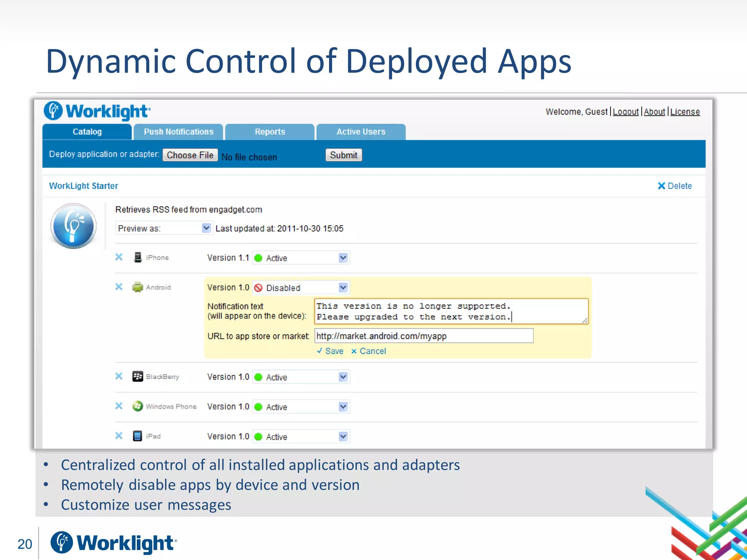747x560 pixels.
Task: Remove the iPhone version with its X icon
Action: 119,257
